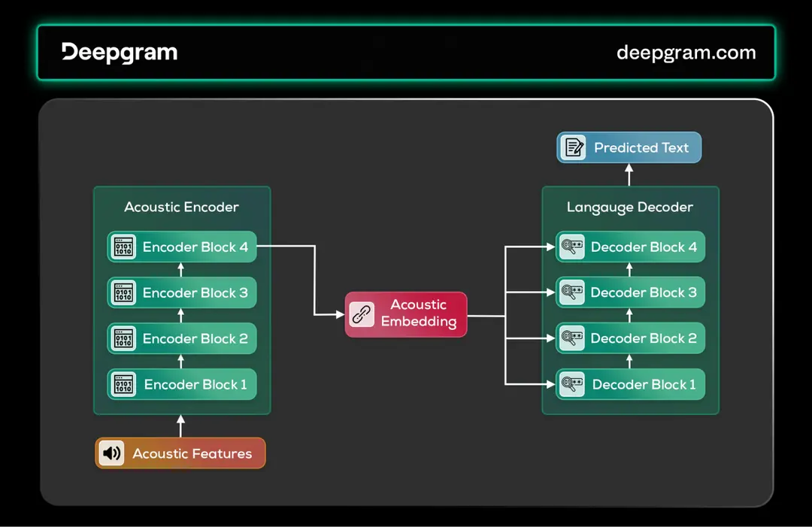Click the chain link icon in Acoustic Embedding

click(x=362, y=314)
